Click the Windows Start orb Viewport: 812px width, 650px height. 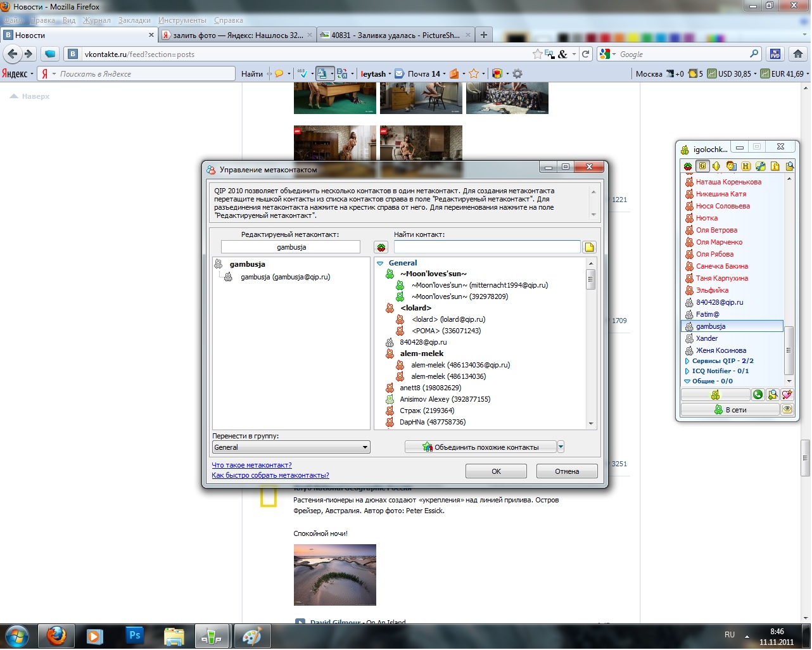(x=17, y=635)
